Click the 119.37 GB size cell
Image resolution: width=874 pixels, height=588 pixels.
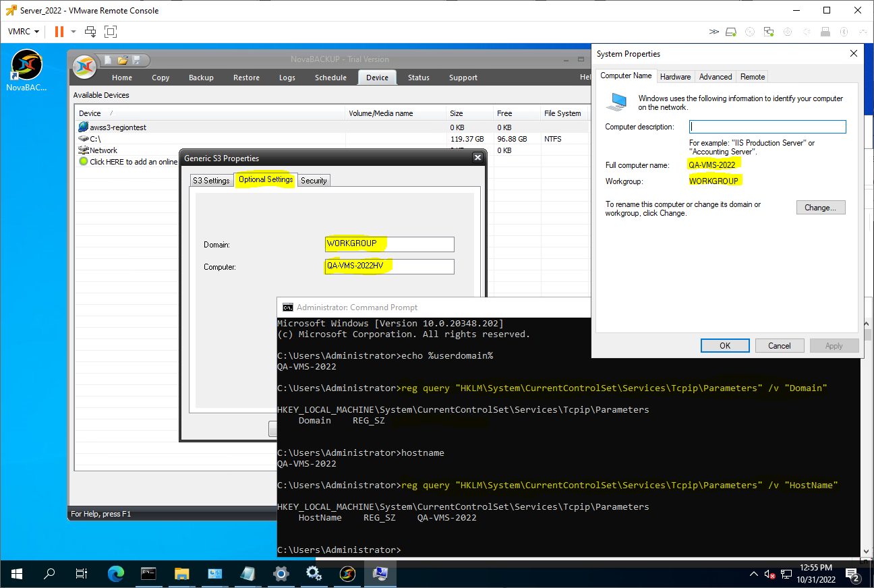[x=467, y=139]
